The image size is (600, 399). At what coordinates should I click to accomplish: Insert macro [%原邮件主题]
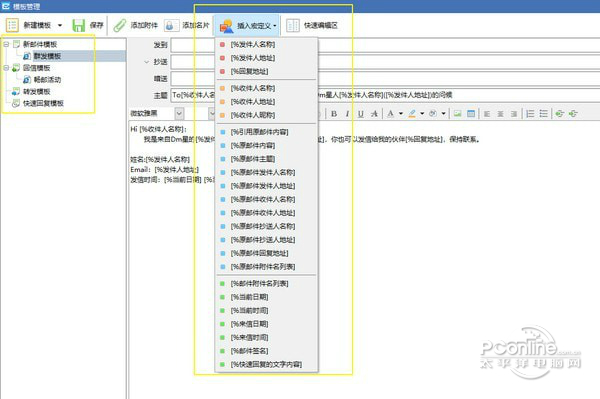(266, 159)
